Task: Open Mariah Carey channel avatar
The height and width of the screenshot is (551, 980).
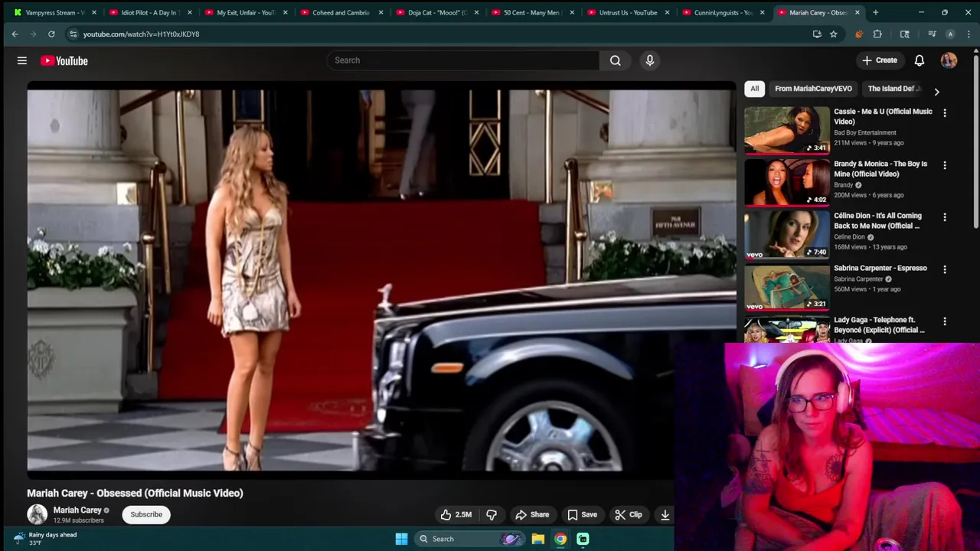Action: [37, 514]
